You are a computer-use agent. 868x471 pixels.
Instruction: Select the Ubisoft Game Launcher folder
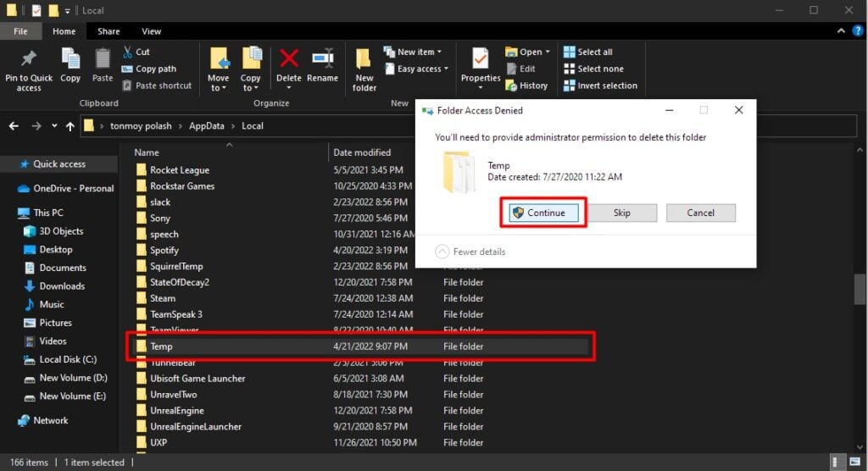tap(198, 379)
